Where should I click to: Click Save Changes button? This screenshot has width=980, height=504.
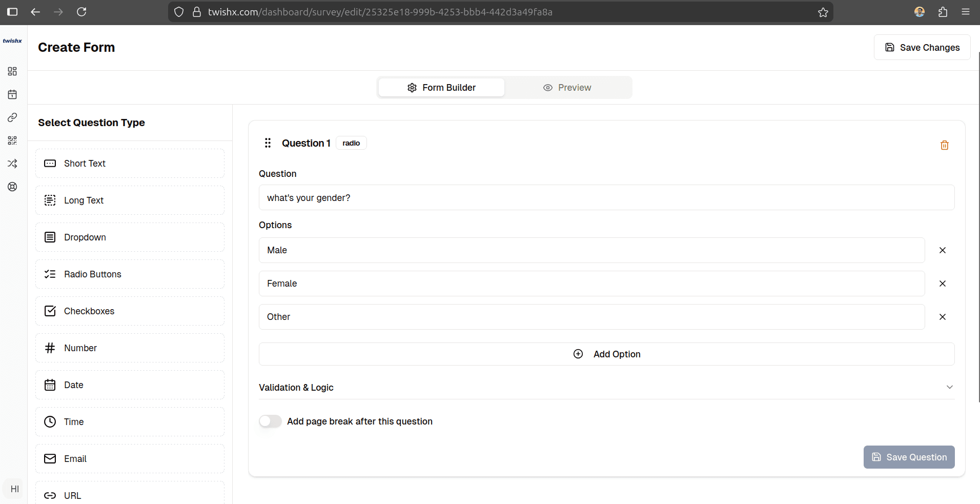[x=922, y=47]
